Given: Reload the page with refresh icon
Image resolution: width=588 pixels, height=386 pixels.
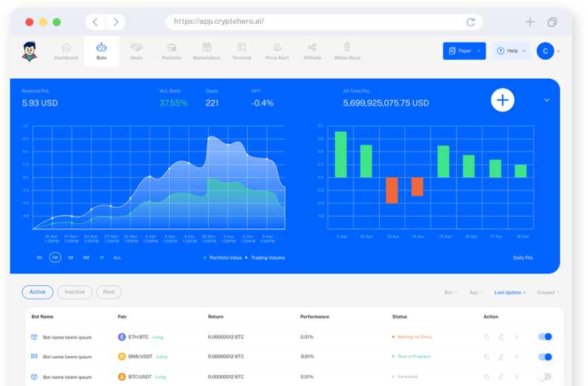Looking at the screenshot, I should pos(471,22).
